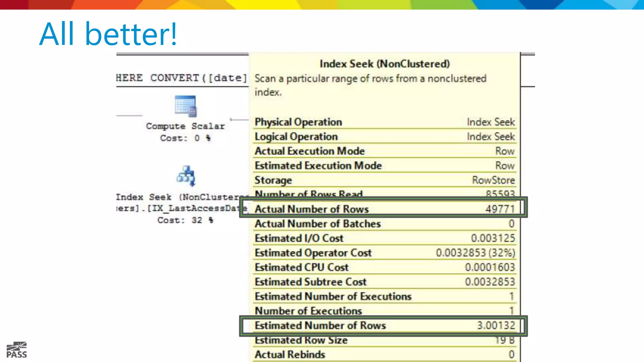644x362 pixels.
Task: Click the PASS logo in the corner
Action: click(x=17, y=350)
